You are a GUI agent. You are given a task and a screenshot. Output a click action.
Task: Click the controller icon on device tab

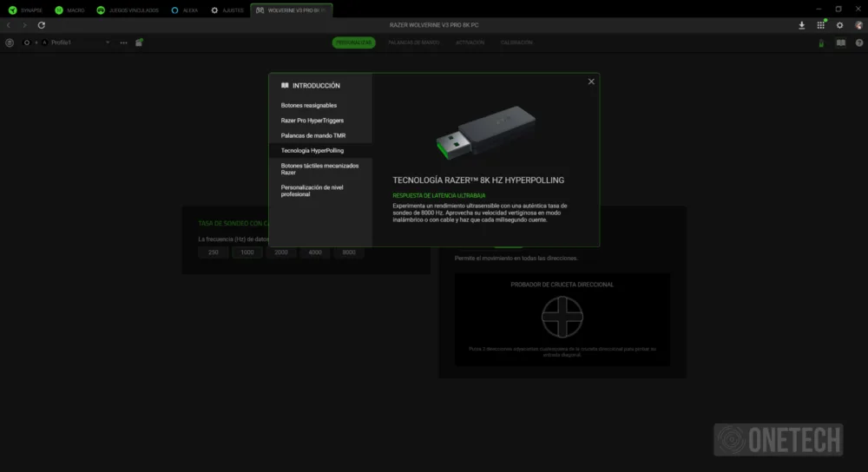click(x=260, y=10)
